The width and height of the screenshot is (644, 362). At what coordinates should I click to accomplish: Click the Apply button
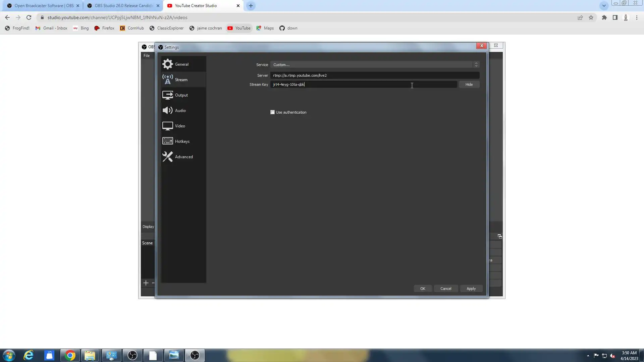(x=471, y=289)
